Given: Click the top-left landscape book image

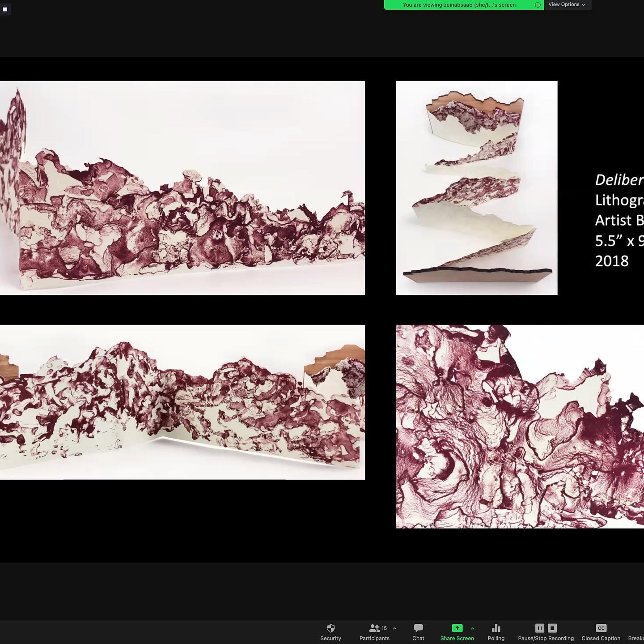Looking at the screenshot, I should coord(182,188).
